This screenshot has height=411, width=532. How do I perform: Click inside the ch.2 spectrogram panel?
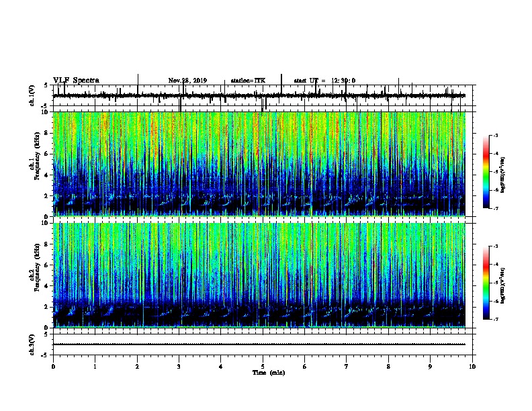pos(259,275)
